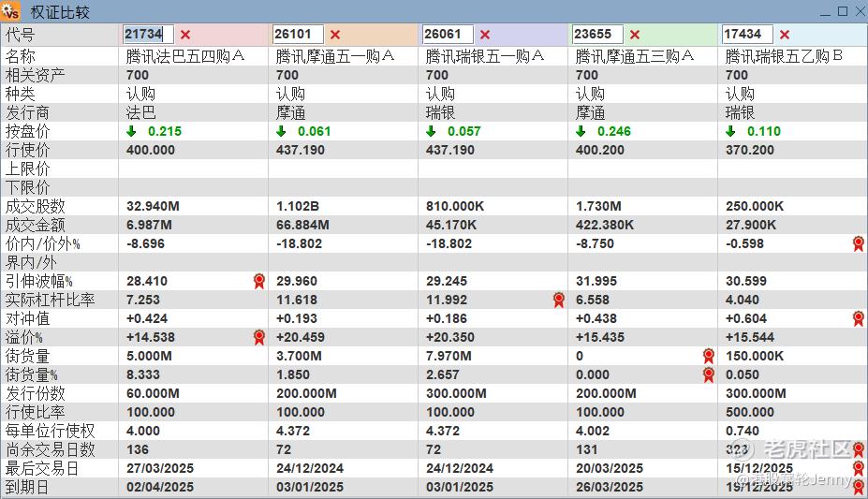Screen dimensions: 868x499
Task: Click expiry date 02/04/2025
Action: tap(160, 488)
